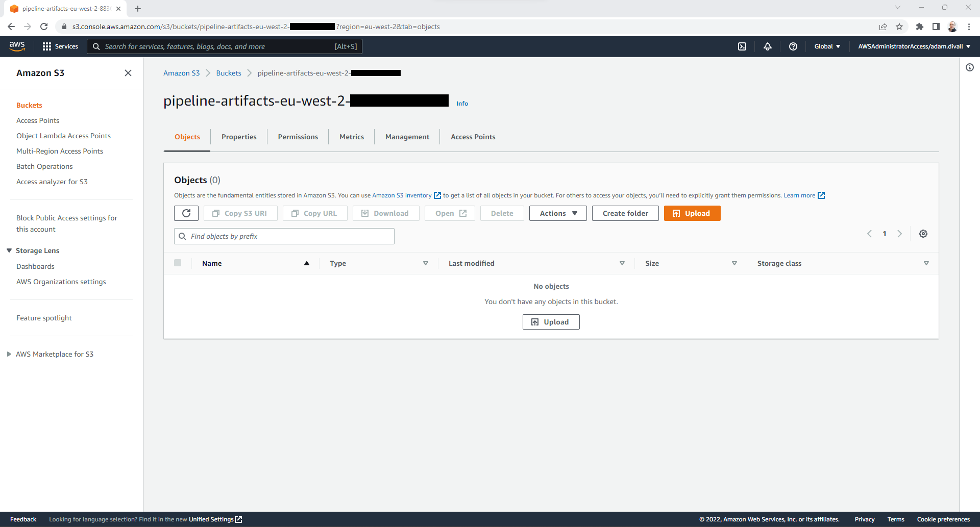The image size is (980, 527).
Task: Open Buckets in side navigation
Action: 29,105
